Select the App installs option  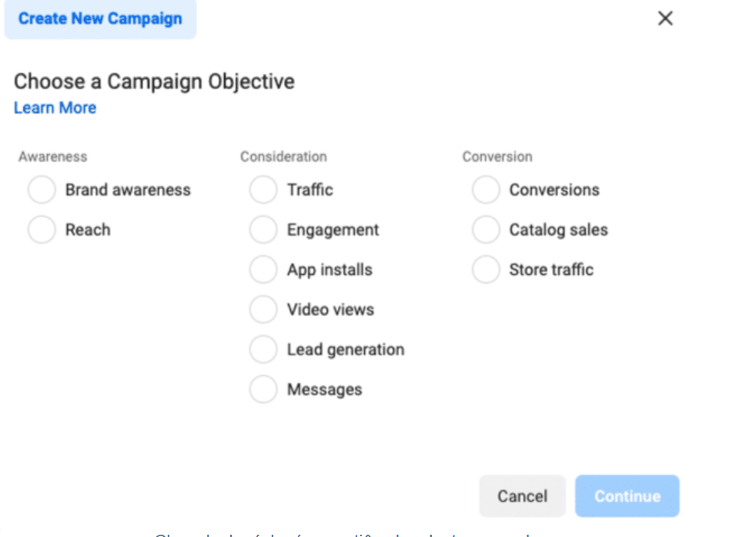point(263,270)
